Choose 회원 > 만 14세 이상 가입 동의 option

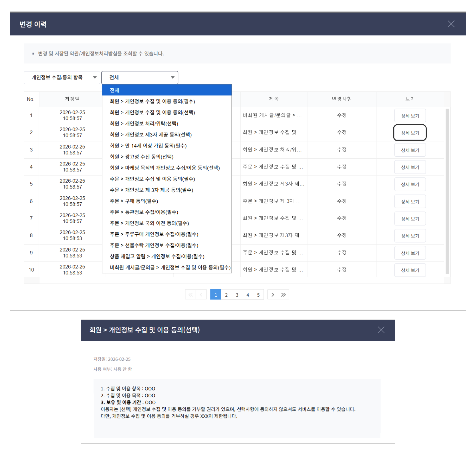[148, 146]
